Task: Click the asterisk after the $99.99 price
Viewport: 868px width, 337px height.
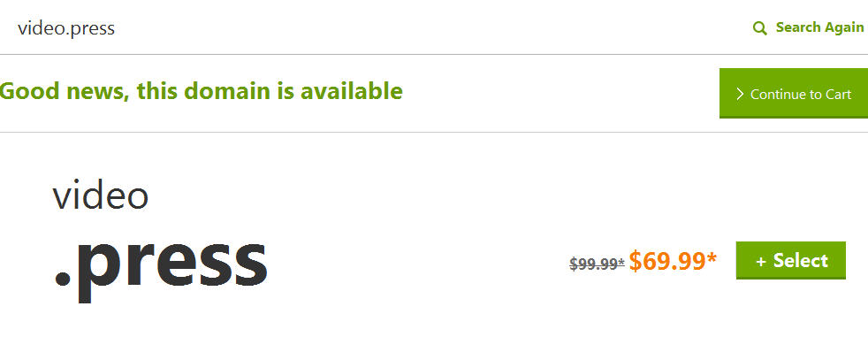Action: [x=621, y=262]
